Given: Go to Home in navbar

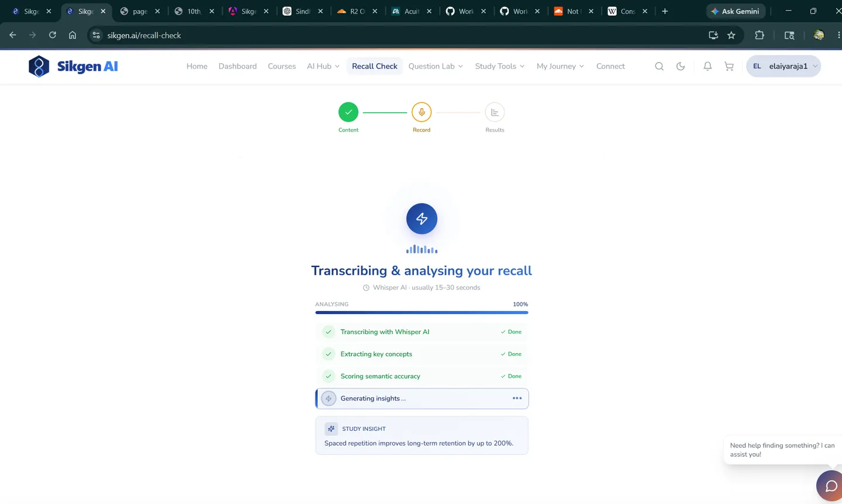Looking at the screenshot, I should click(197, 66).
